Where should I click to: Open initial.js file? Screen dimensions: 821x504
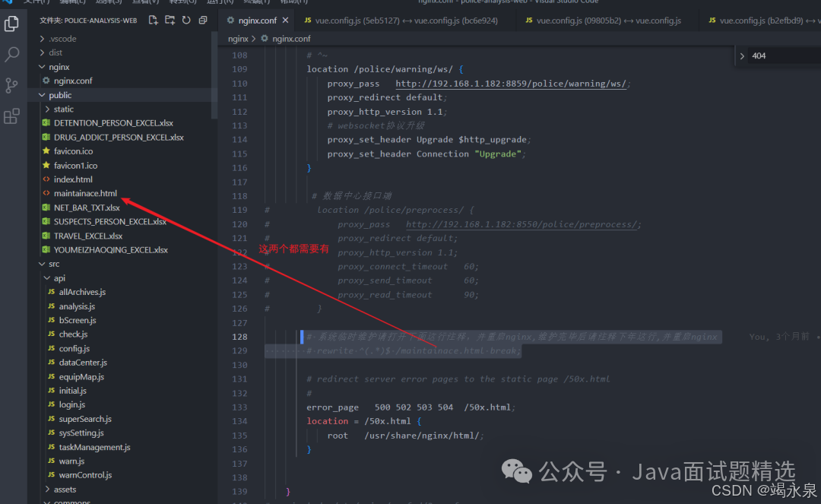tap(72, 391)
